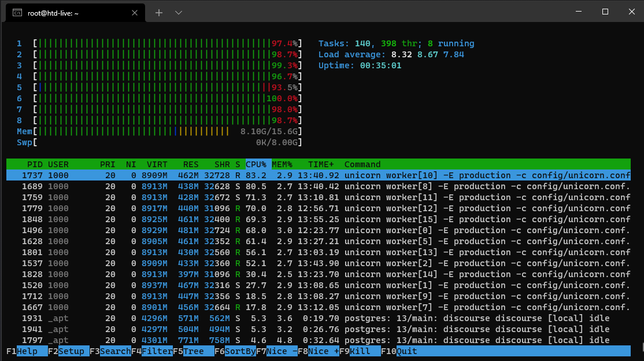Click the Mem meter showing 8.10G/15.6G
Viewport: 644px width, 361px height.
click(x=160, y=131)
